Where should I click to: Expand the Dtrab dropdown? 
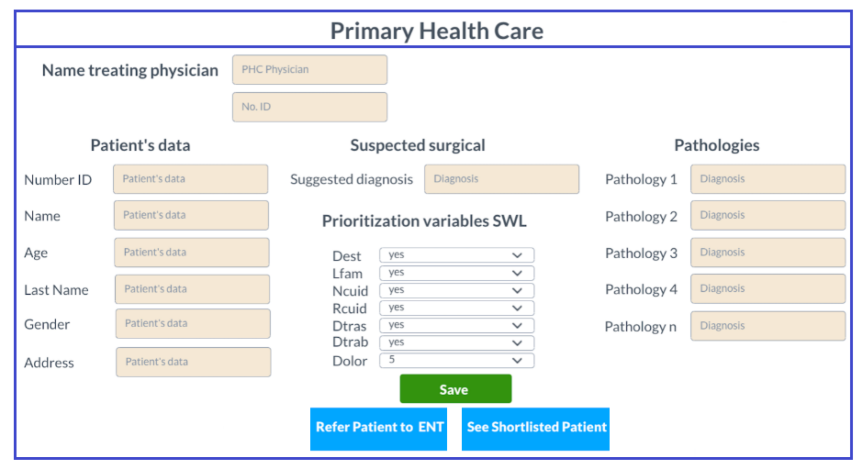456,343
